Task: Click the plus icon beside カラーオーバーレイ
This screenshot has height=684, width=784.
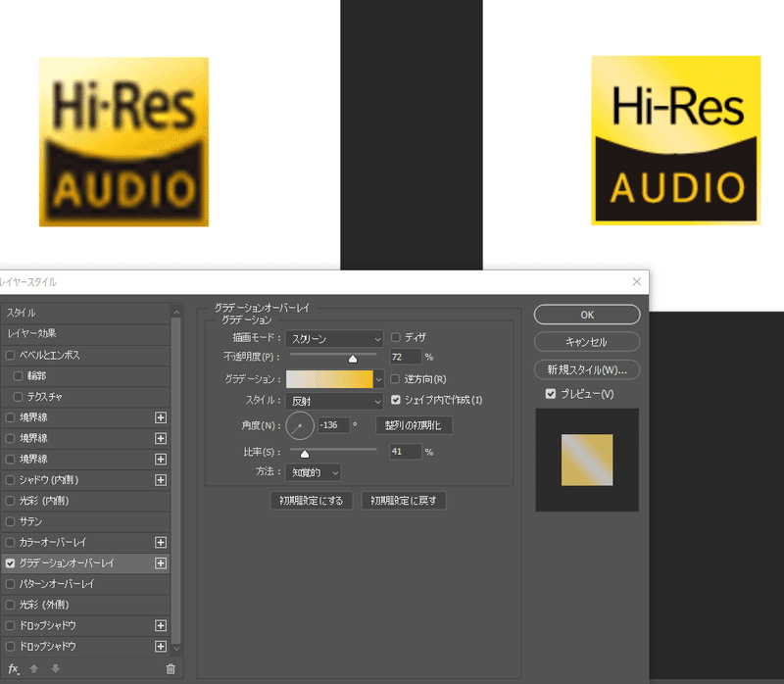Action: pyautogui.click(x=161, y=542)
